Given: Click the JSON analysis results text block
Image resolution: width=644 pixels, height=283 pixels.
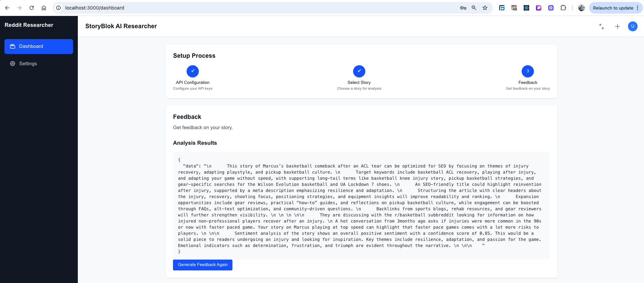Looking at the screenshot, I should [x=361, y=206].
